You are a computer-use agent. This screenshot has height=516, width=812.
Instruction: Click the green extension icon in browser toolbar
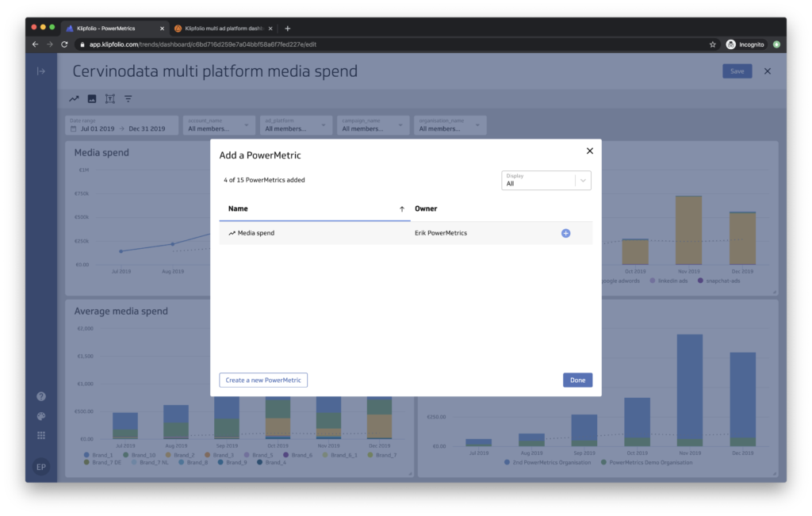[x=776, y=44]
